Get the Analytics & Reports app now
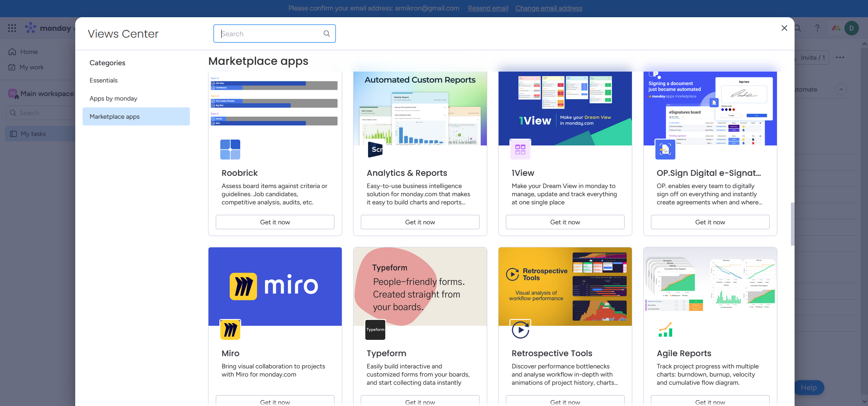 420,222
